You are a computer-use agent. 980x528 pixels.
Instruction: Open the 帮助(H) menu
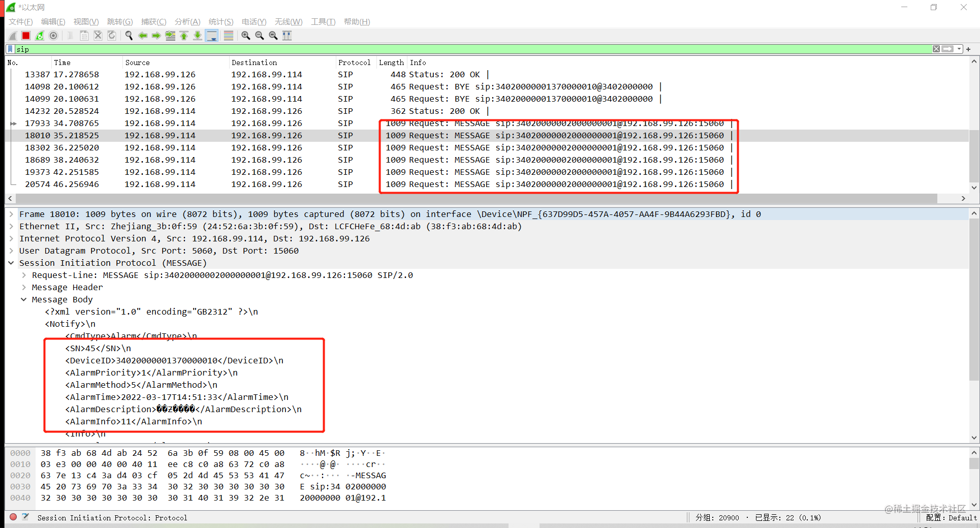tap(357, 22)
